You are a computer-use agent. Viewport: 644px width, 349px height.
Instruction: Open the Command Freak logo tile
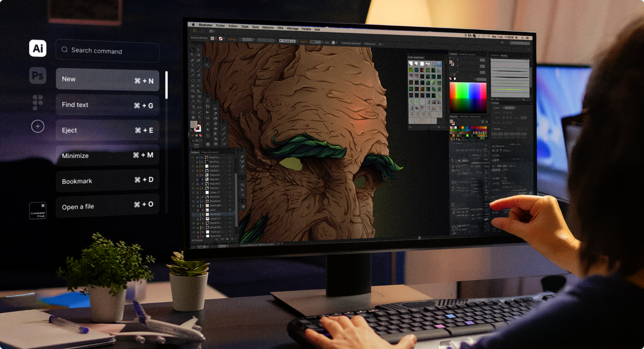point(38,210)
